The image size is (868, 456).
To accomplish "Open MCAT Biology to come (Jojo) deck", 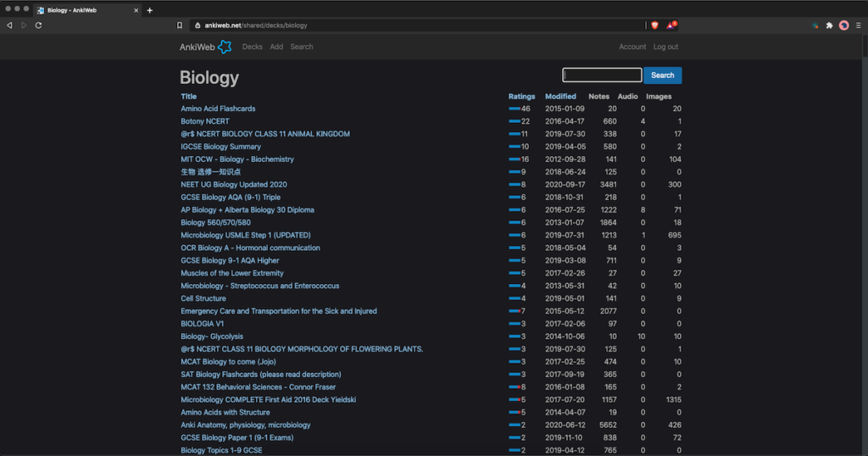I will [228, 362].
